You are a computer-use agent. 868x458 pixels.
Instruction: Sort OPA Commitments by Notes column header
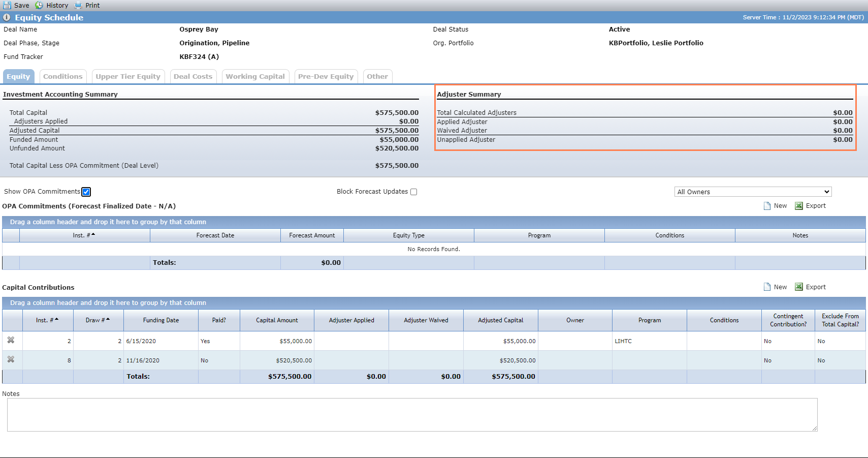pos(800,235)
